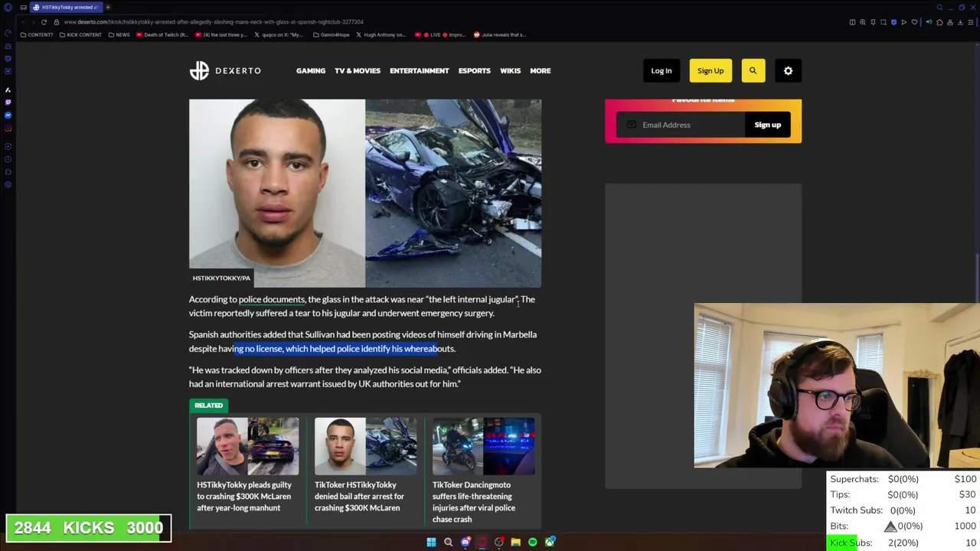
Task: Open the browser tab search icon at top right
Action: pos(939,8)
